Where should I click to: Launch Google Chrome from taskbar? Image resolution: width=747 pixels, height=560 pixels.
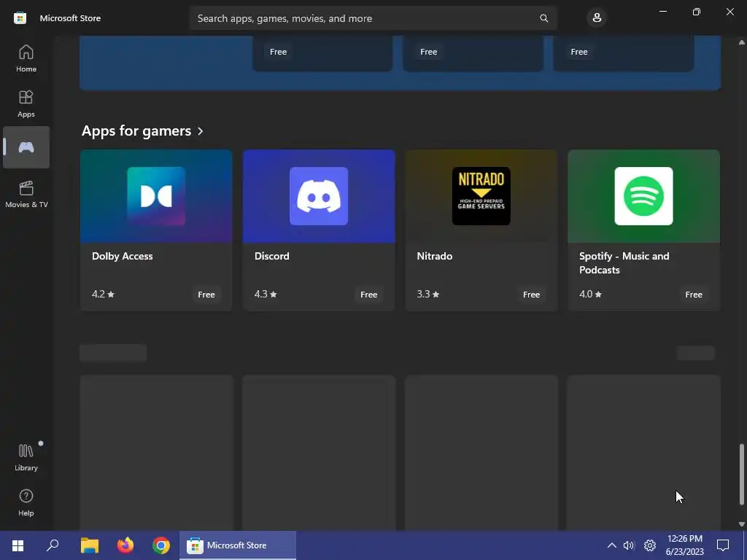pyautogui.click(x=161, y=545)
